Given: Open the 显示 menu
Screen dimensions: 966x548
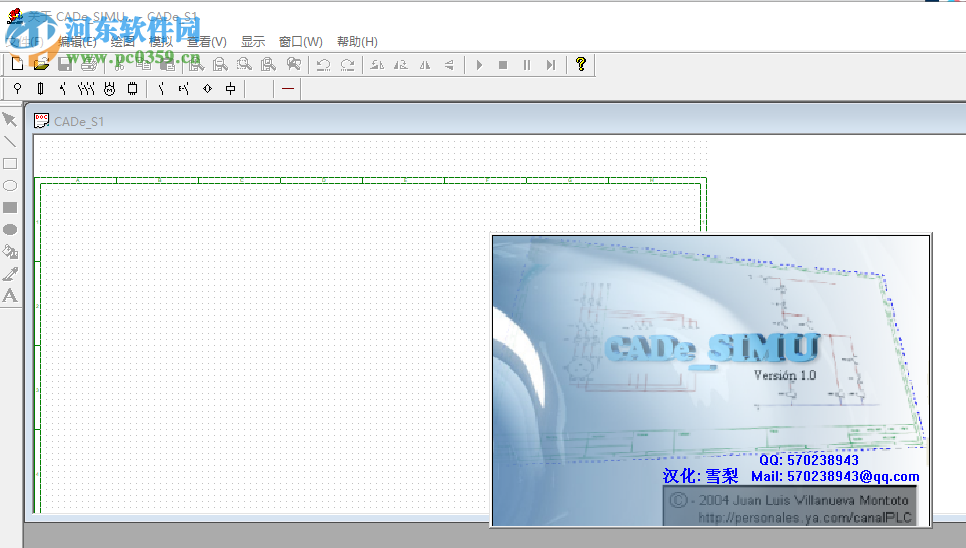Looking at the screenshot, I should 253,42.
